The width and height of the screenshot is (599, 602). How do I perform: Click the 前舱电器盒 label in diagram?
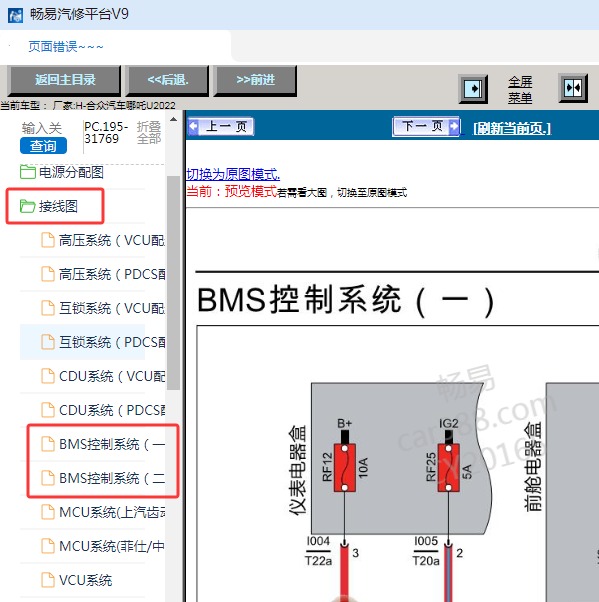click(533, 466)
